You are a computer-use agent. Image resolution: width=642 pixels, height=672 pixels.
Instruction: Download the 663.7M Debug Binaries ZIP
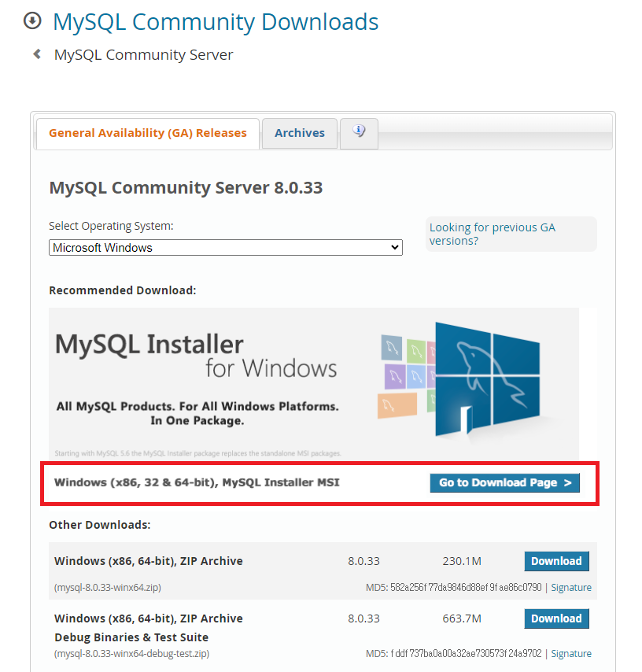(x=556, y=618)
